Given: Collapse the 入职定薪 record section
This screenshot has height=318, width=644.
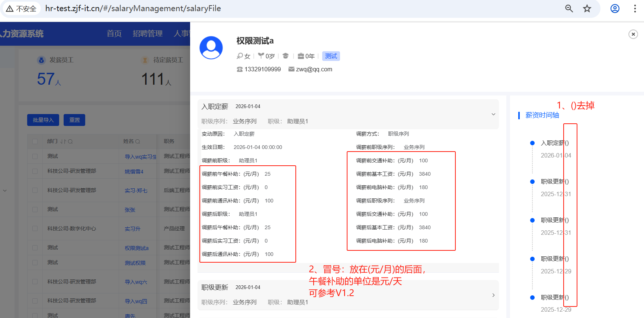Looking at the screenshot, I should pyautogui.click(x=493, y=114).
